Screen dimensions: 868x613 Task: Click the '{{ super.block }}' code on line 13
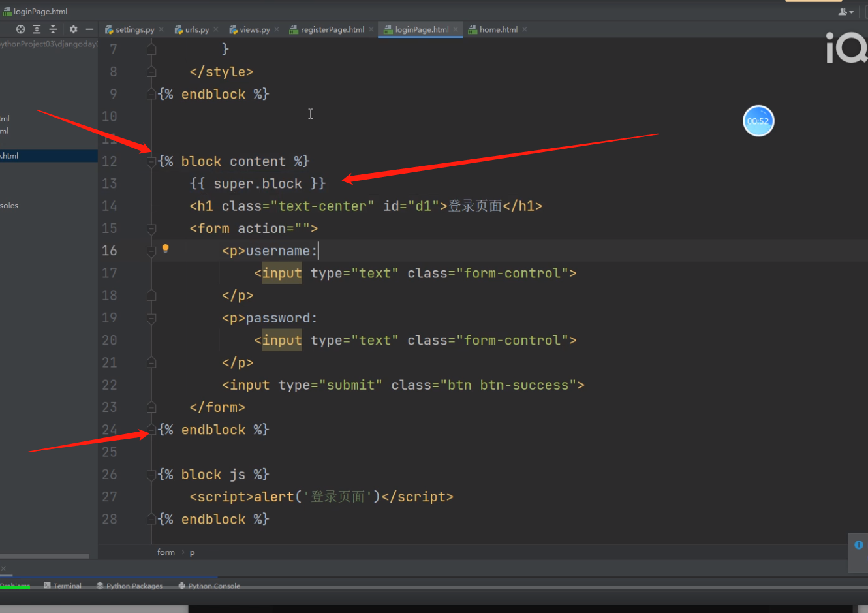point(258,184)
